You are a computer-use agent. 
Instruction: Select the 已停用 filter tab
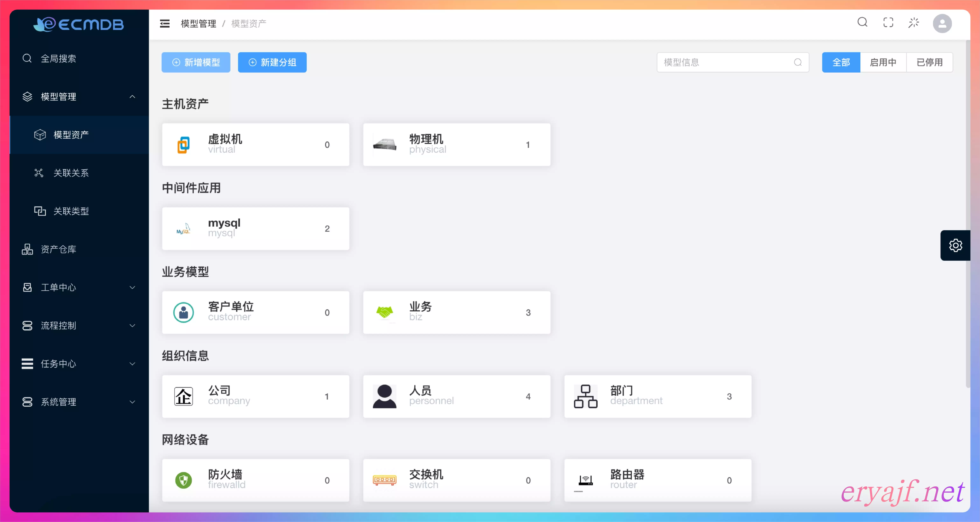coord(929,62)
